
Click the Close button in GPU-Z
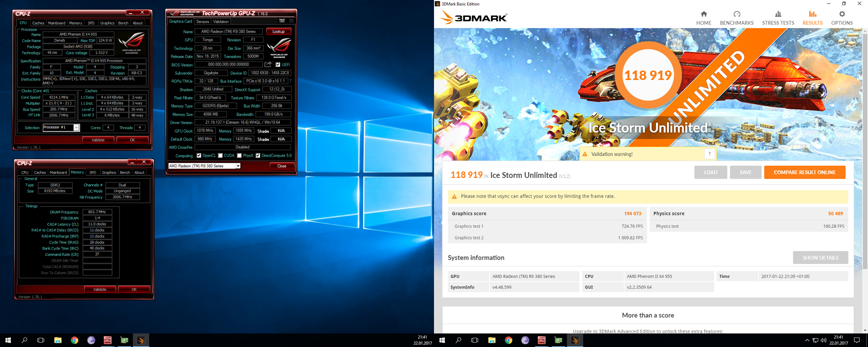pyautogui.click(x=282, y=166)
